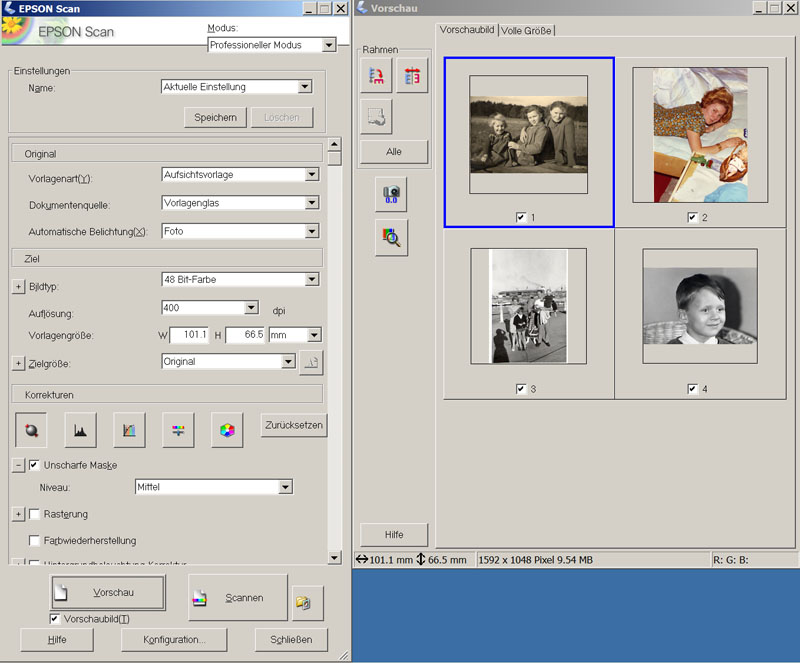Viewport: 800px width, 663px height.
Task: Enable the Farbwiederherstellung checkbox
Action: click(x=34, y=540)
